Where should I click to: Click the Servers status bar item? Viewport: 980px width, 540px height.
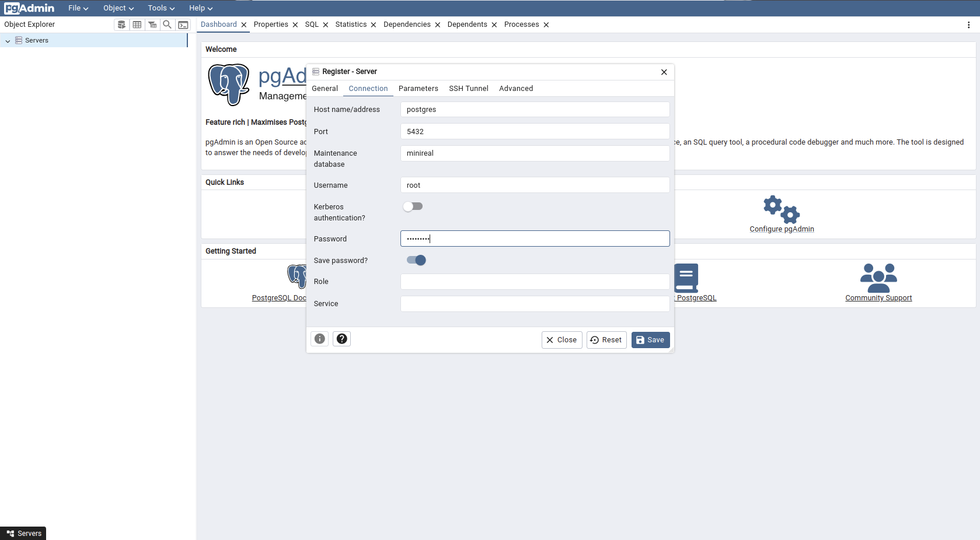(23, 534)
